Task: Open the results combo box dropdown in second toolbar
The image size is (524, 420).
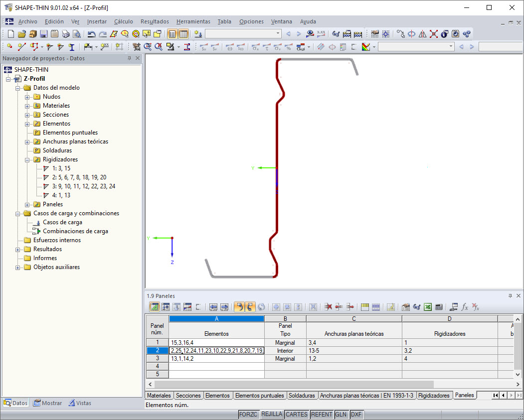Action: [451, 46]
